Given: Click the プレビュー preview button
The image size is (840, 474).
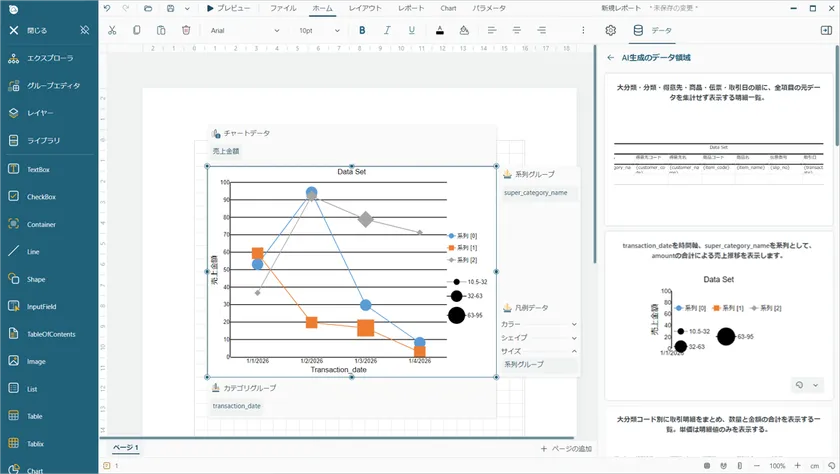Looking at the screenshot, I should (x=229, y=8).
